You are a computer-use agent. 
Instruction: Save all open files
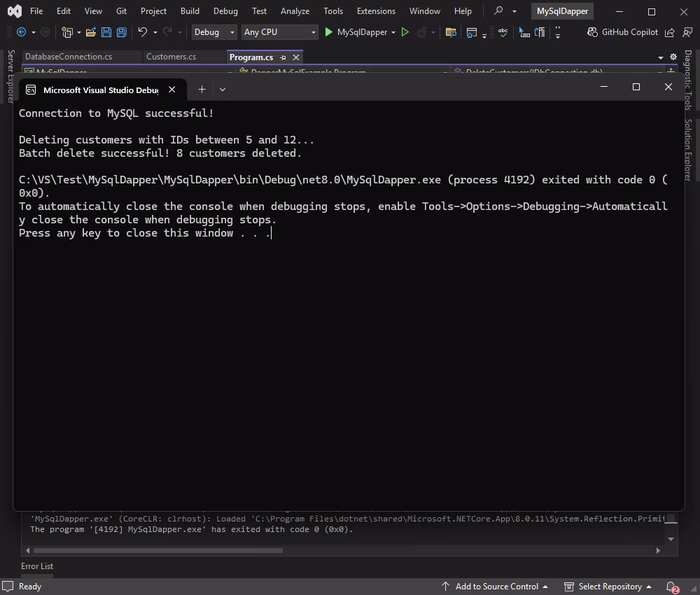click(x=120, y=31)
